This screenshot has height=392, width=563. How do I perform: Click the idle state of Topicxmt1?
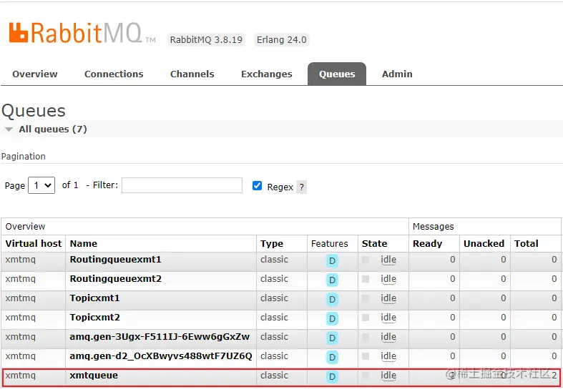pos(388,298)
